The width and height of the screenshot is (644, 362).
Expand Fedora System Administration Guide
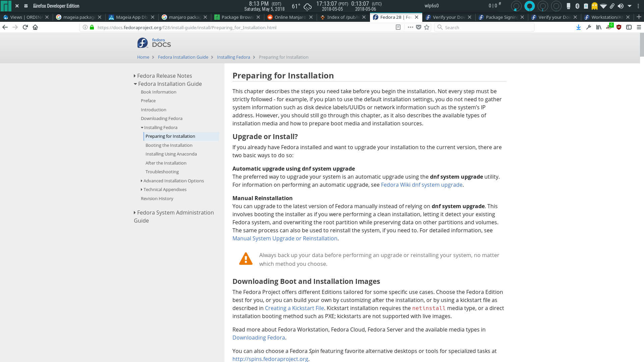pyautogui.click(x=135, y=213)
